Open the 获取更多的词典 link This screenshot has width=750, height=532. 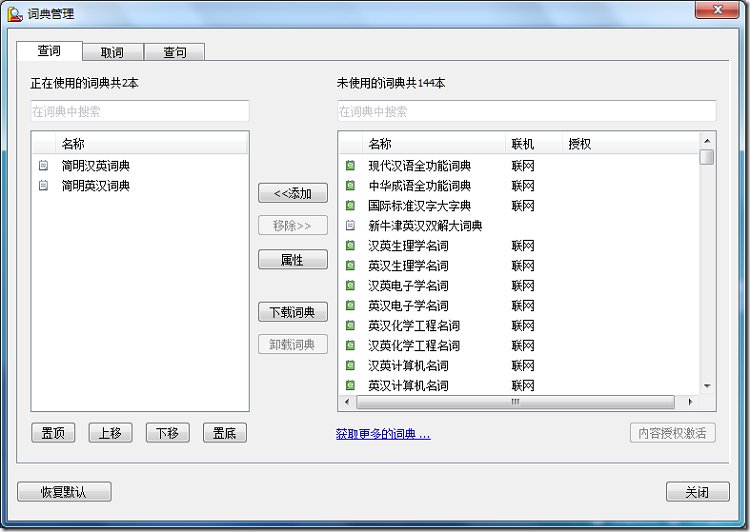click(x=383, y=434)
